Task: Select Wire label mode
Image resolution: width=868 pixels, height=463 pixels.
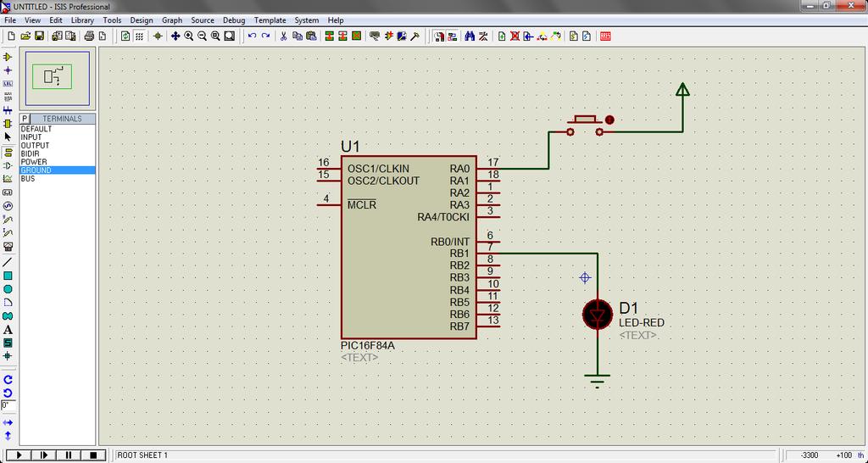Action: (x=8, y=84)
